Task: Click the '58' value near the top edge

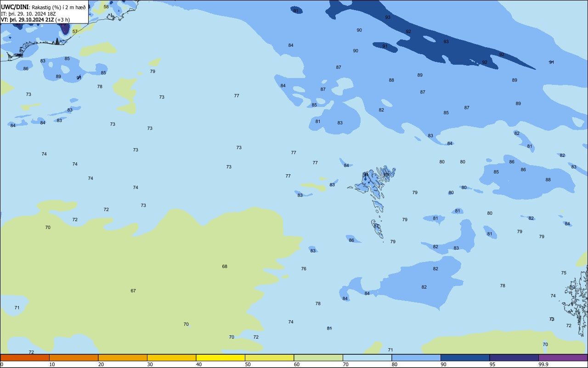Action: pos(106,7)
